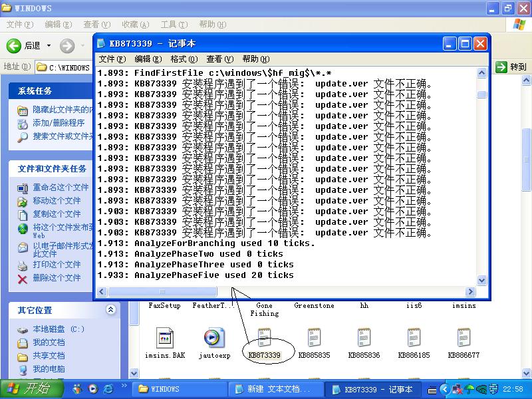Select the KB886185 log file icon
Image resolution: width=532 pixels, height=399 pixels.
414,338
